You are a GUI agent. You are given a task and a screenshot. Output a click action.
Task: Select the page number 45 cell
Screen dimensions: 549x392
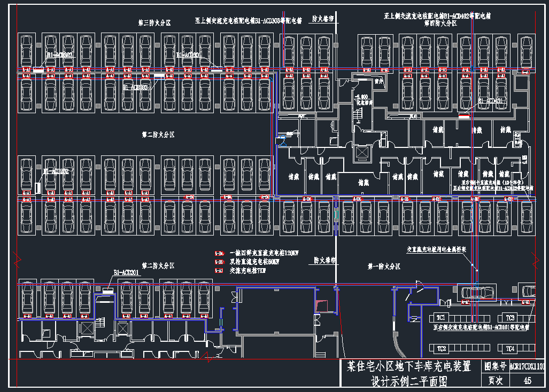tap(527, 381)
